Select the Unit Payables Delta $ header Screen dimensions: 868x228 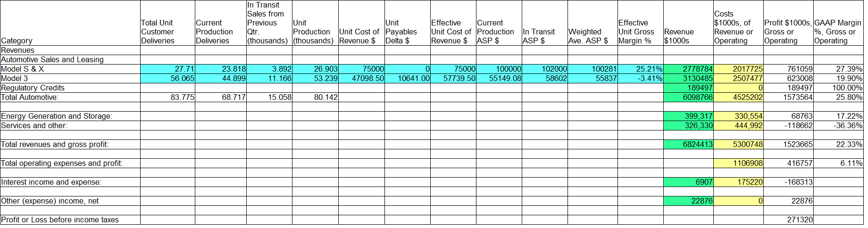pos(401,32)
